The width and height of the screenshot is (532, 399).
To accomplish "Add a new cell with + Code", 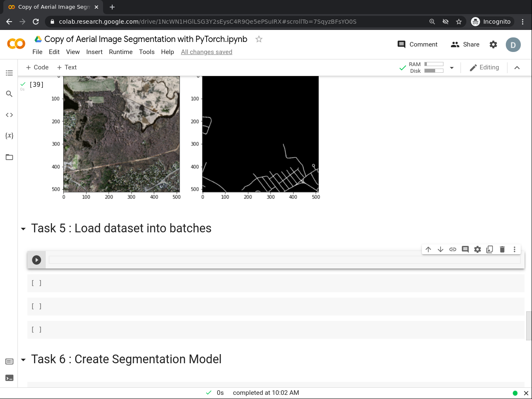I will point(37,67).
